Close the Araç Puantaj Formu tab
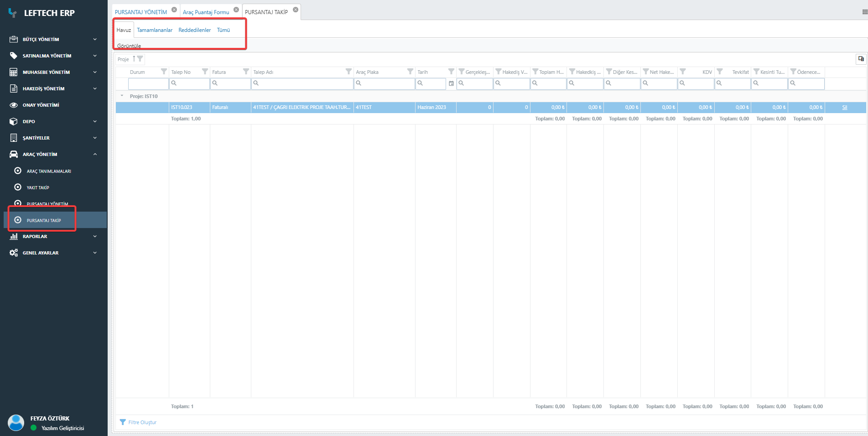Image resolution: width=868 pixels, height=436 pixels. 236,10
